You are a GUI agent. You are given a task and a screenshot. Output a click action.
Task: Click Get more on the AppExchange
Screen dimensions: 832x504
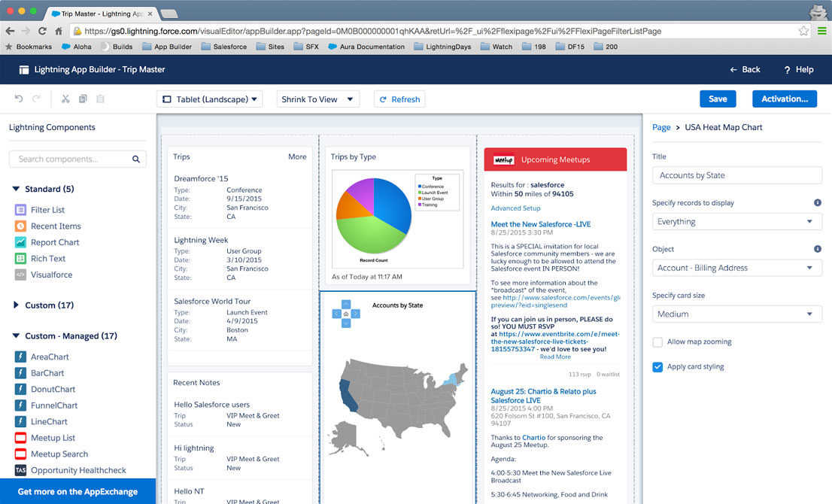tap(77, 491)
